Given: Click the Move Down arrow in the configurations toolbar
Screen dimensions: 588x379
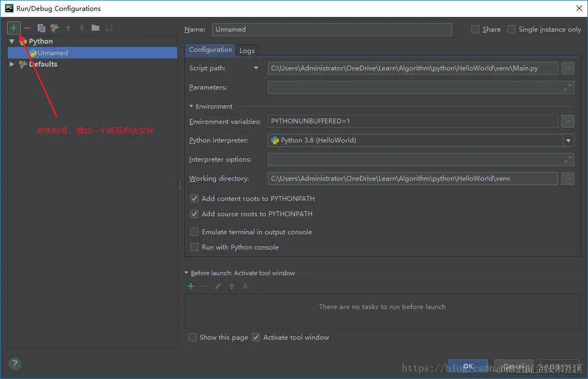Looking at the screenshot, I should 82,28.
